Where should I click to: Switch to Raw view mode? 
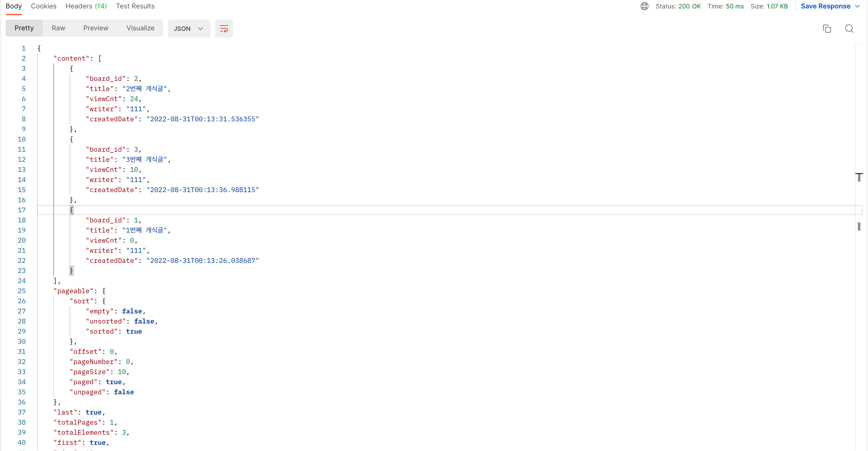[x=58, y=28]
